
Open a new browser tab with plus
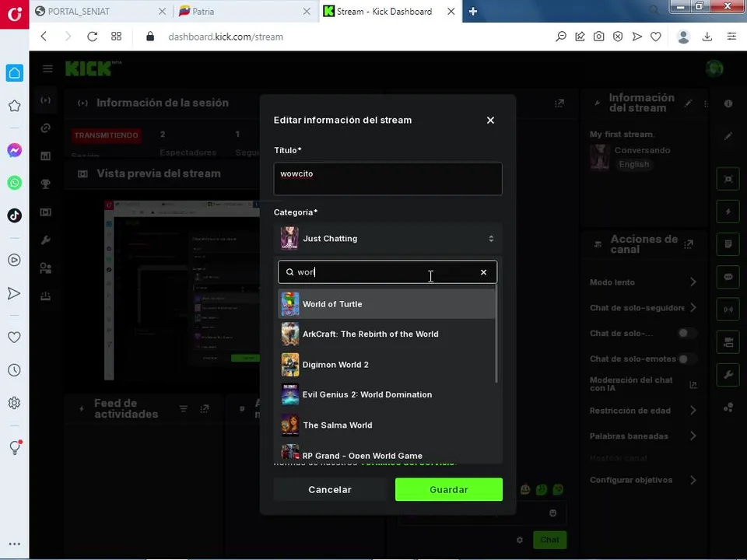472,12
